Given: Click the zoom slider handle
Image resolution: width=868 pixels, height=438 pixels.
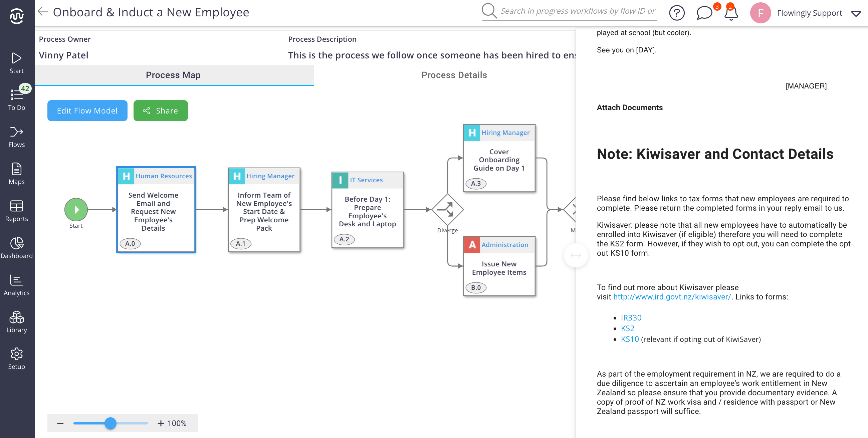Looking at the screenshot, I should [x=110, y=423].
